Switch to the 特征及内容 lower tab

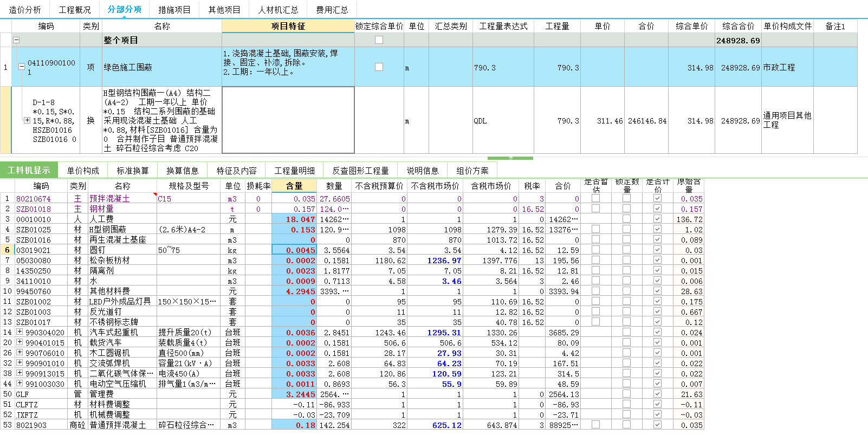237,171
